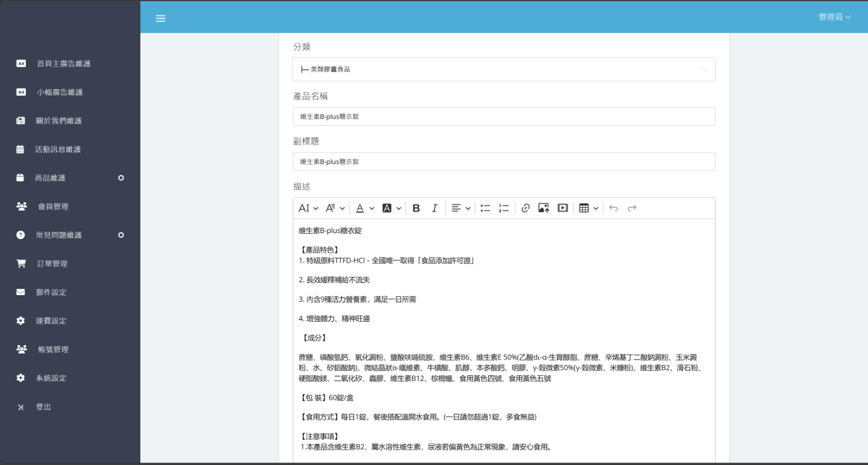Screen dimensions: 868x465
Task: Insert a numbered list
Action: (x=504, y=208)
